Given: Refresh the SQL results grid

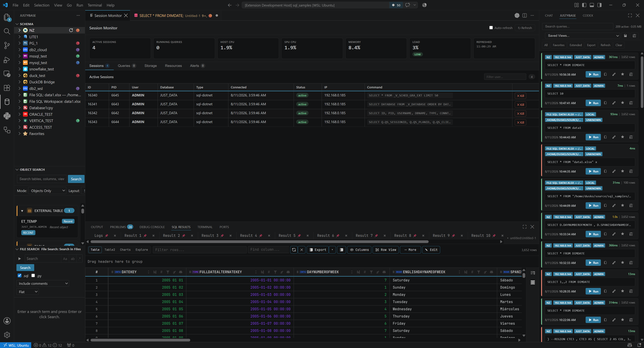Looking at the screenshot, I should [x=294, y=250].
